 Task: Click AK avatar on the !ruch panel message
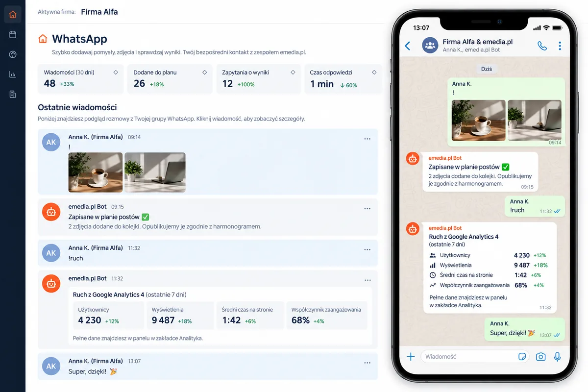[x=51, y=253]
